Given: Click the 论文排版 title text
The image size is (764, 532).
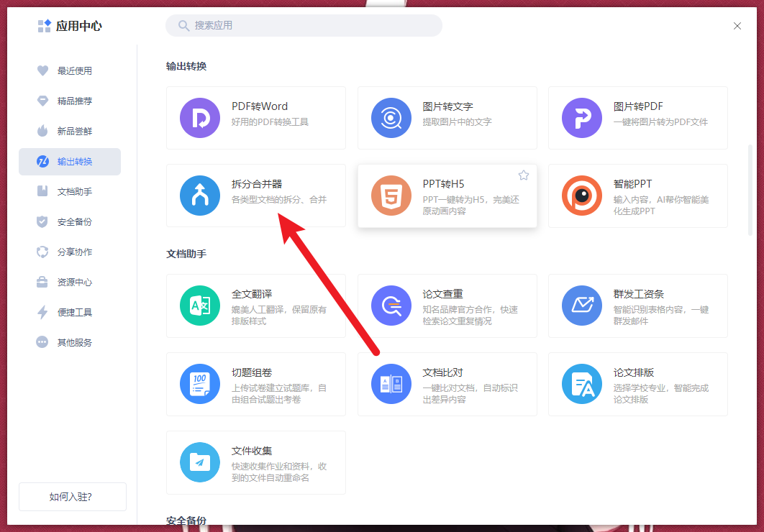Looking at the screenshot, I should pos(634,372).
